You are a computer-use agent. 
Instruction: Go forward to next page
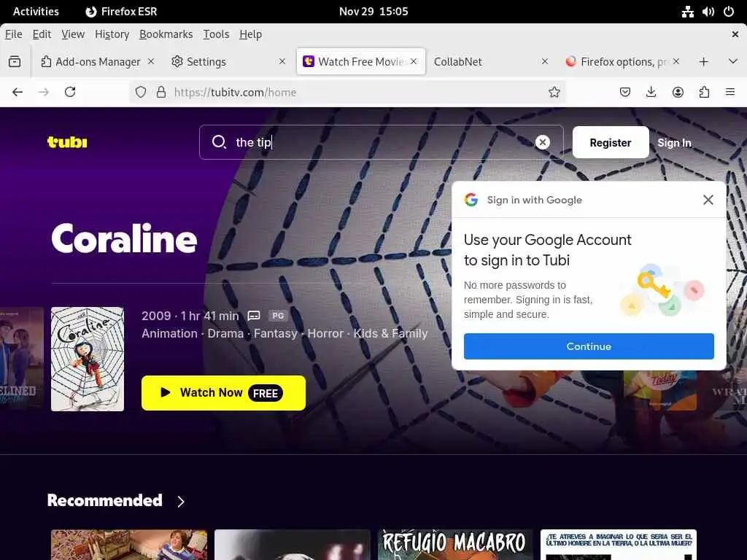pyautogui.click(x=44, y=92)
